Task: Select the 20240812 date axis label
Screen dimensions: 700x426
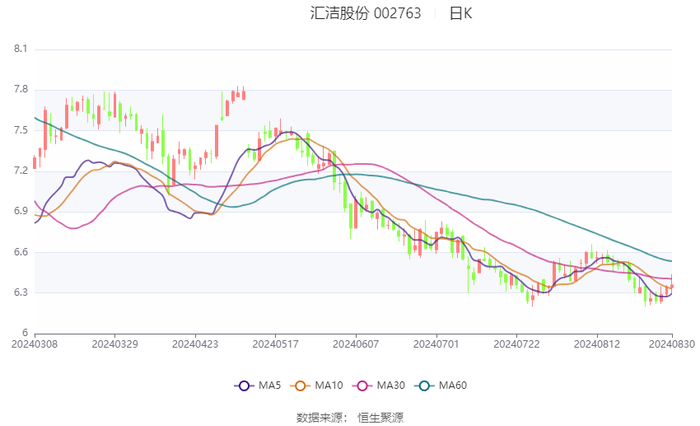Action: tap(596, 345)
